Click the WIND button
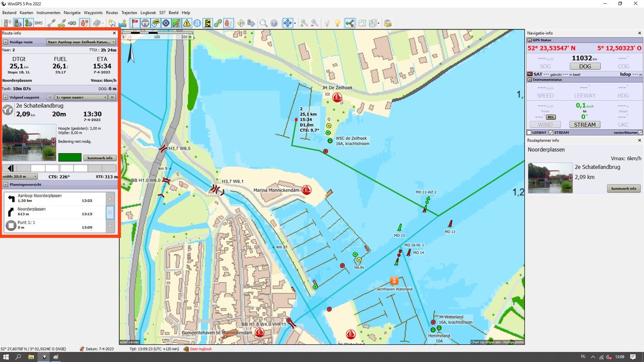 coord(545,124)
